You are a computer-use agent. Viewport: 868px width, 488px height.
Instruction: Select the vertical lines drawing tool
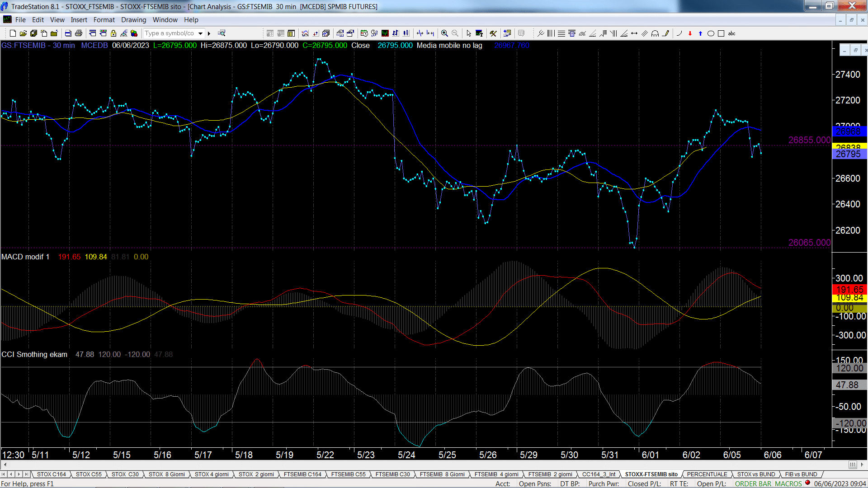coord(551,33)
